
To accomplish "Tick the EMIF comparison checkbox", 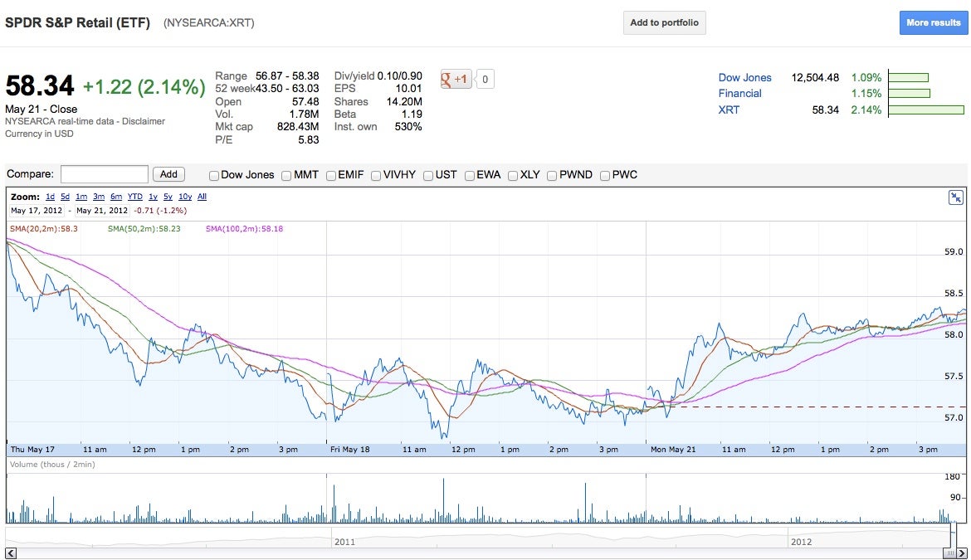I will point(330,176).
